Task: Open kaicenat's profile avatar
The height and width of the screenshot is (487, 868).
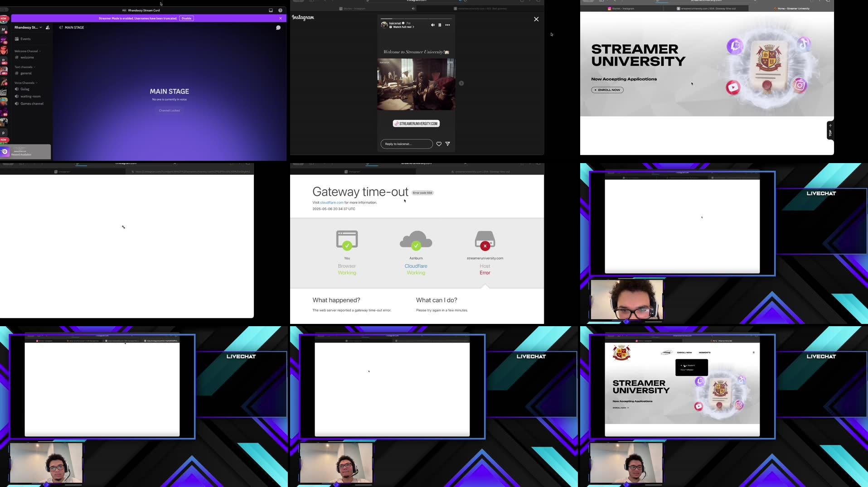Action: pos(384,25)
